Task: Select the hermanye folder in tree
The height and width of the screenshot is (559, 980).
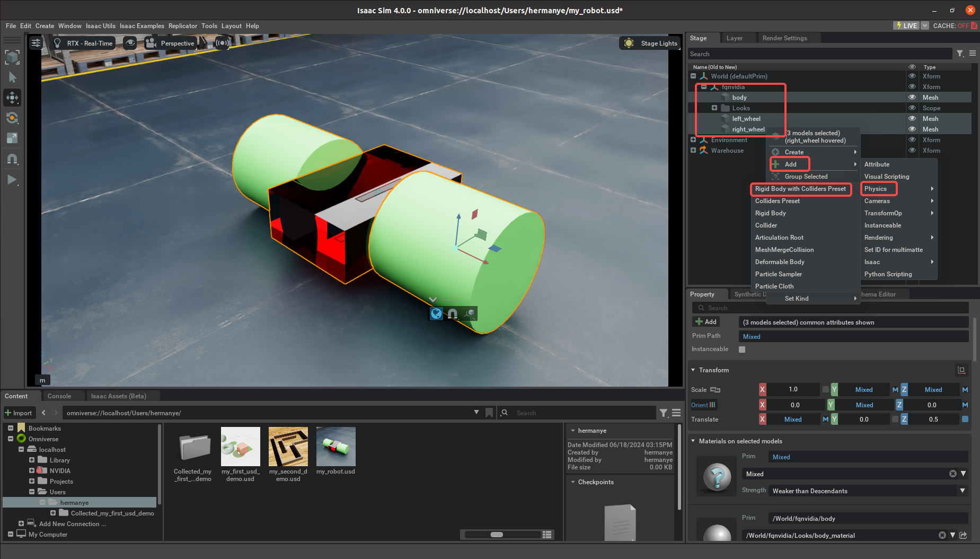Action: [74, 503]
